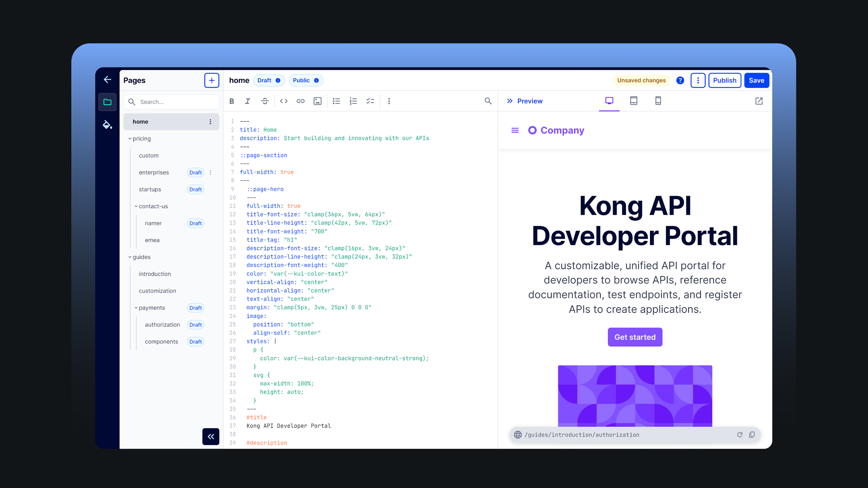Viewport: 868px width, 488px height.
Task: Open preview in a new window
Action: pyautogui.click(x=759, y=101)
